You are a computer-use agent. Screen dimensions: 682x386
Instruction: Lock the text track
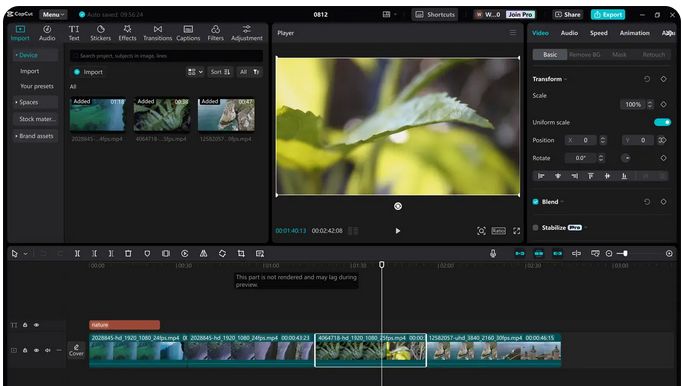tap(25, 325)
